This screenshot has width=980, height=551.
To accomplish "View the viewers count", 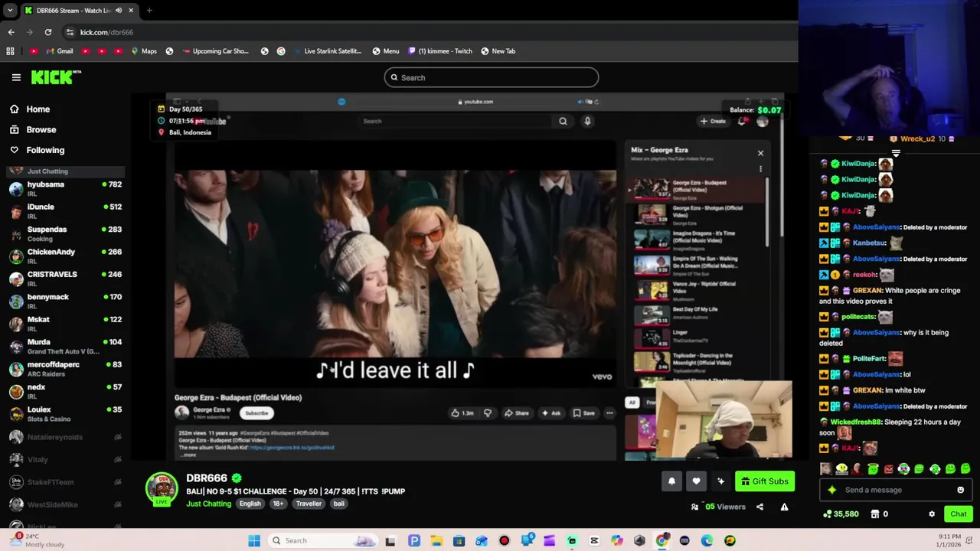I will pyautogui.click(x=718, y=507).
